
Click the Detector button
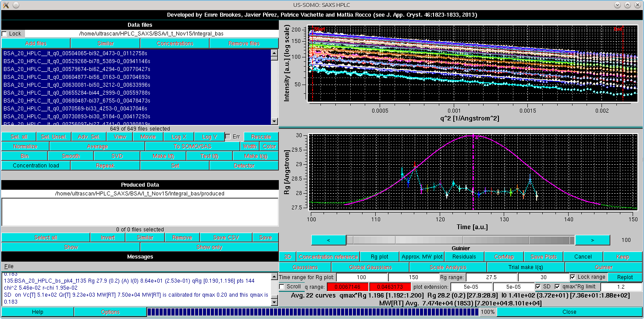[x=244, y=166]
